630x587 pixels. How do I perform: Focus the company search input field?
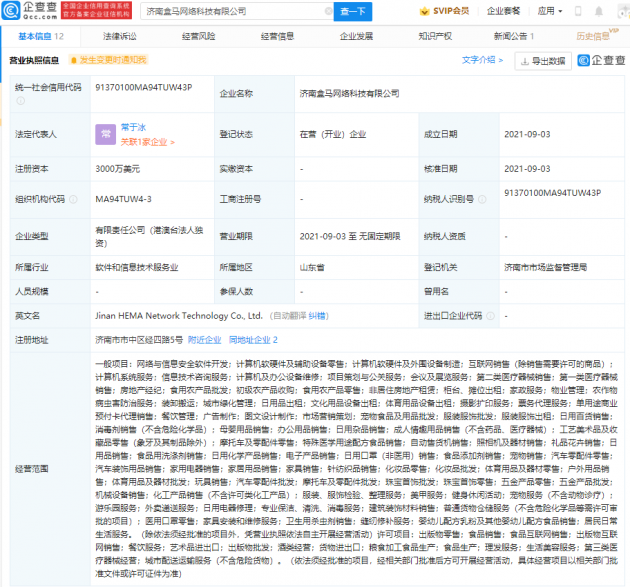click(x=235, y=11)
